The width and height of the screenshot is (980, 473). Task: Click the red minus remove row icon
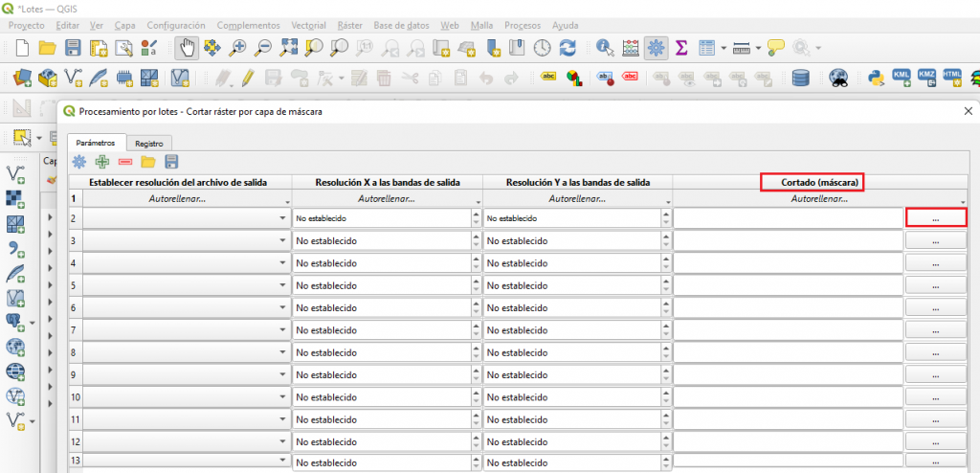(x=125, y=162)
